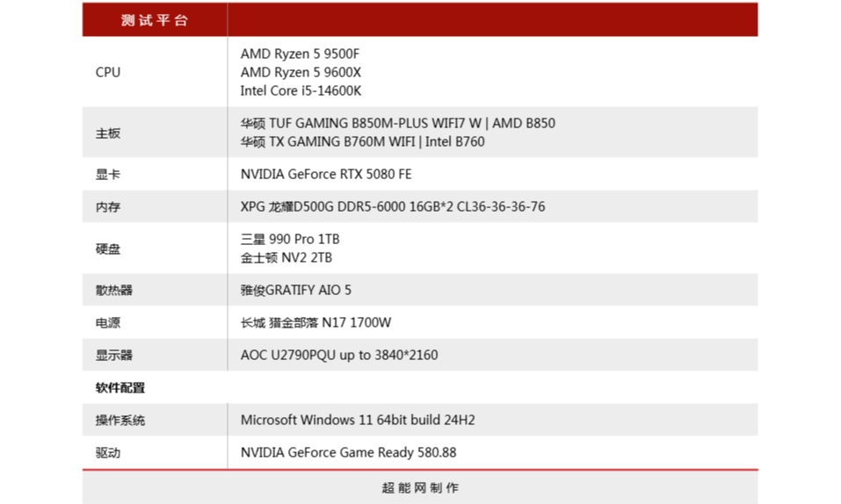
Task: Click the NVIDIA GeForce RTX 5080 FE text
Action: coord(326,174)
